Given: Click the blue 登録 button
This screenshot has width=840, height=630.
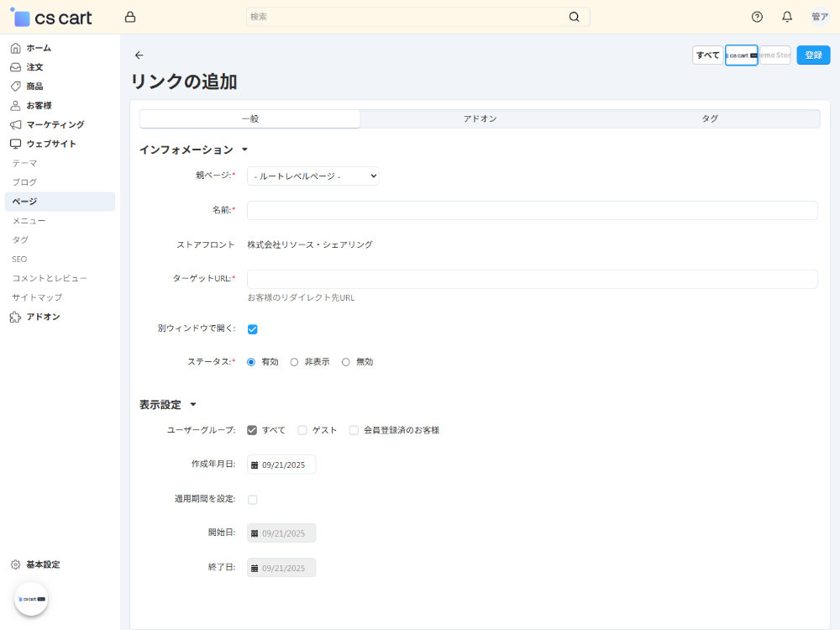Looking at the screenshot, I should (x=812, y=55).
